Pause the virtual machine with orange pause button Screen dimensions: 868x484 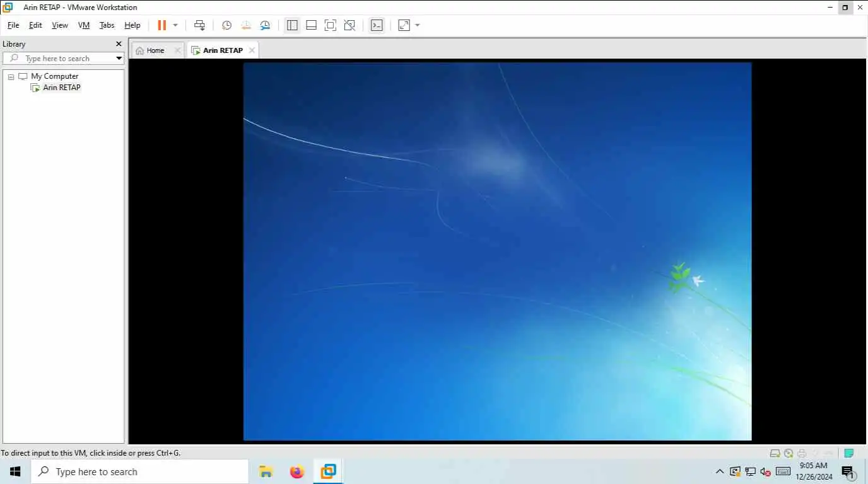point(161,25)
